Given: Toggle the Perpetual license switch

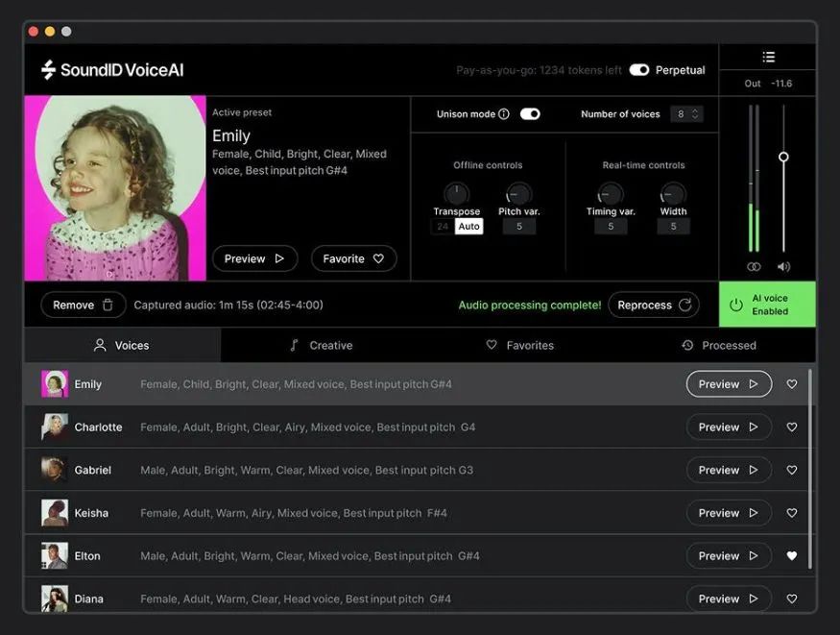Looking at the screenshot, I should [x=639, y=70].
